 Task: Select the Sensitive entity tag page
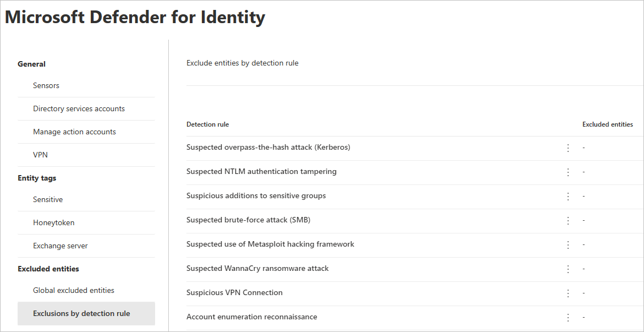pos(47,199)
